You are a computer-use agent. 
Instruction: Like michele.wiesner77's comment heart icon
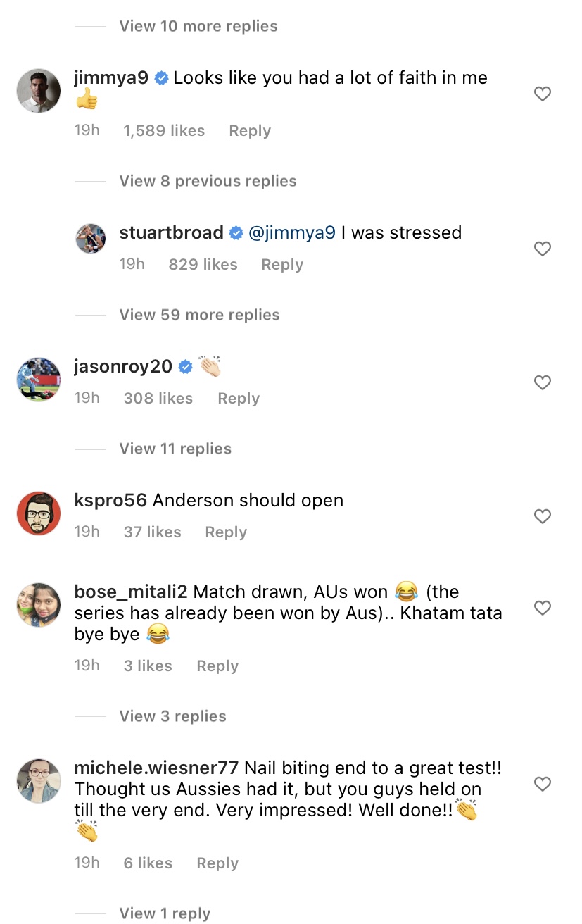542,784
